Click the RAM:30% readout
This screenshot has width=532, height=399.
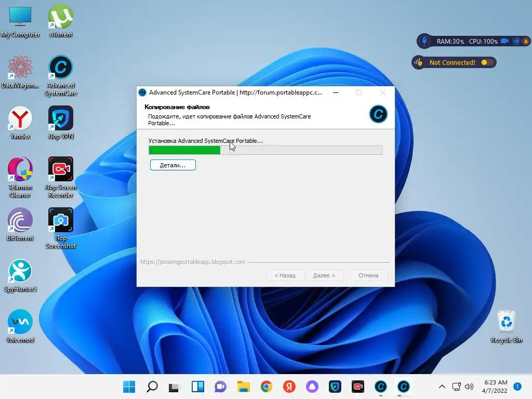[450, 42]
